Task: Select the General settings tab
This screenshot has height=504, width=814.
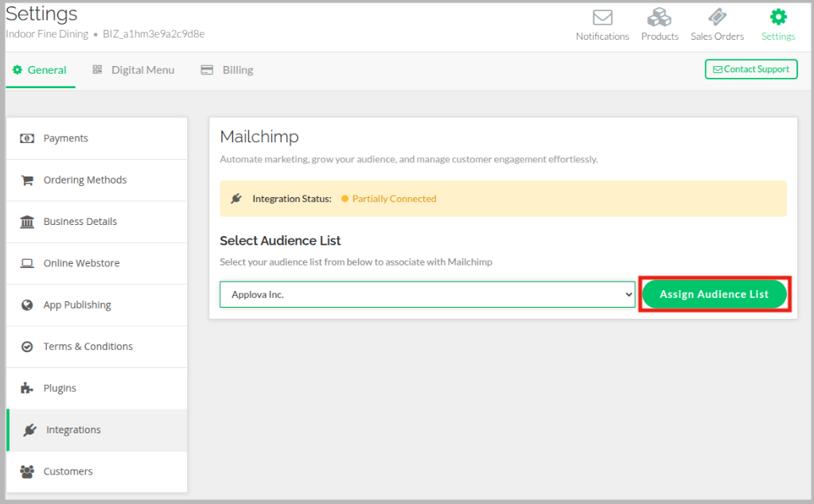Action: point(40,70)
